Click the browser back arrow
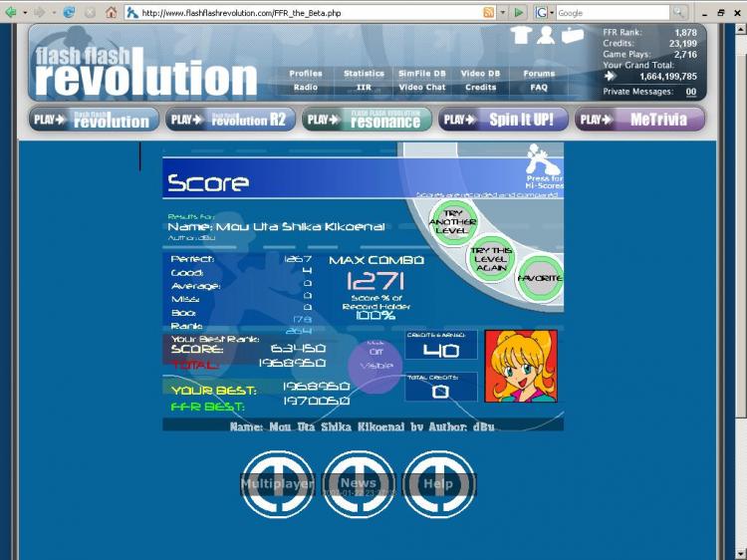 (11, 12)
